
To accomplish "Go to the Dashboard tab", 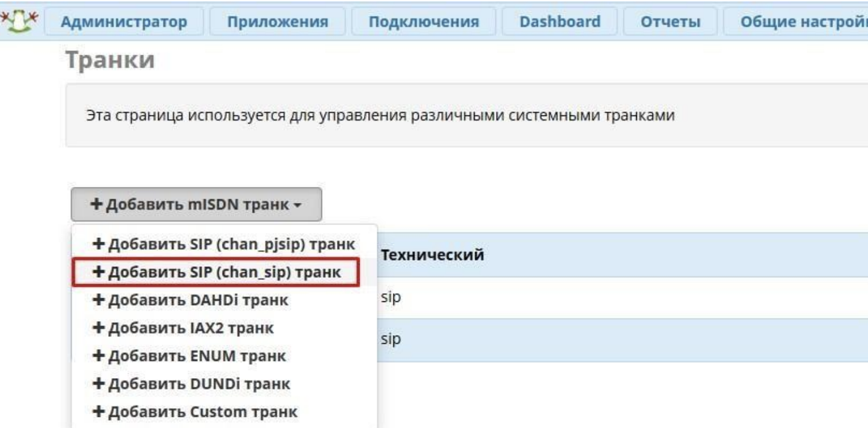I will pyautogui.click(x=559, y=22).
